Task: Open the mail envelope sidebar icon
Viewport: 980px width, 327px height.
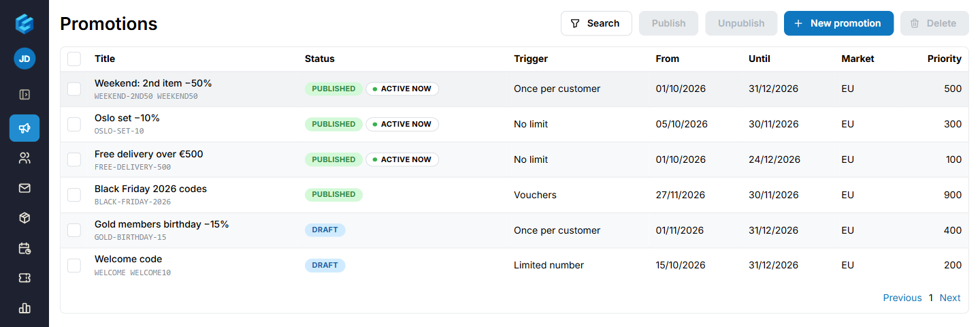Action: click(x=24, y=188)
